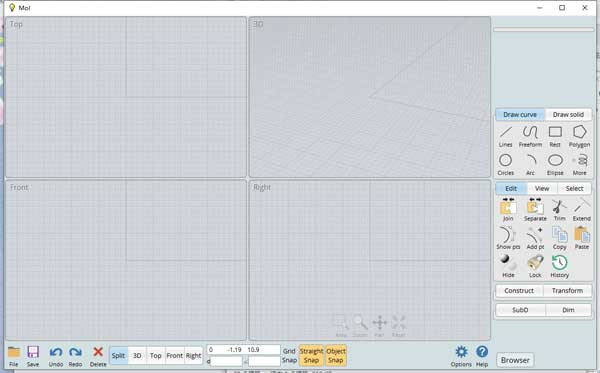This screenshot has height=373, width=600.
Task: Select the Lines drawing tool
Action: click(x=505, y=136)
